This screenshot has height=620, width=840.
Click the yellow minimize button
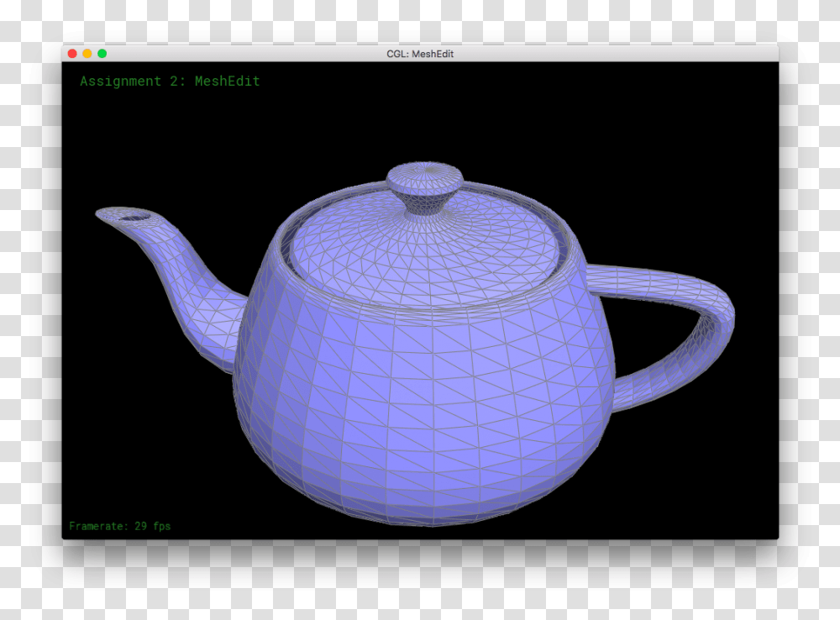[x=88, y=52]
